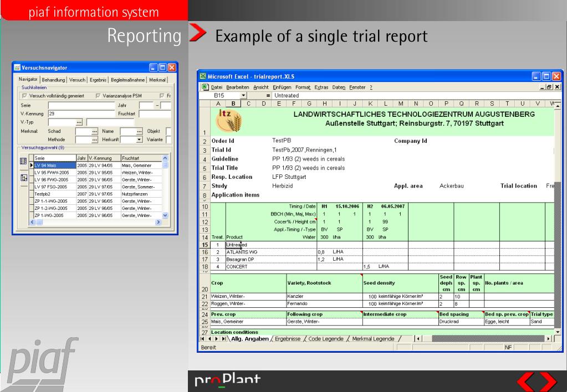This screenshot has width=567, height=392.
Task: Switch to the Merkmal tab
Action: pyautogui.click(x=157, y=80)
